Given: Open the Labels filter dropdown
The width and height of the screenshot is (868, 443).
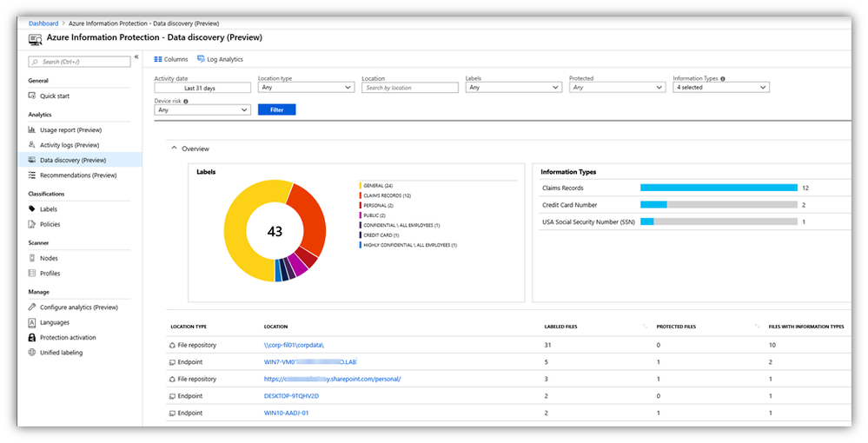Looking at the screenshot, I should pos(514,88).
